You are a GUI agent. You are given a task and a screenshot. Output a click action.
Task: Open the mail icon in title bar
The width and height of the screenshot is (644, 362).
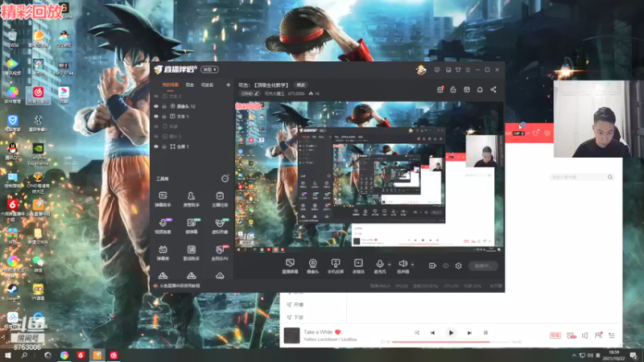click(x=448, y=70)
